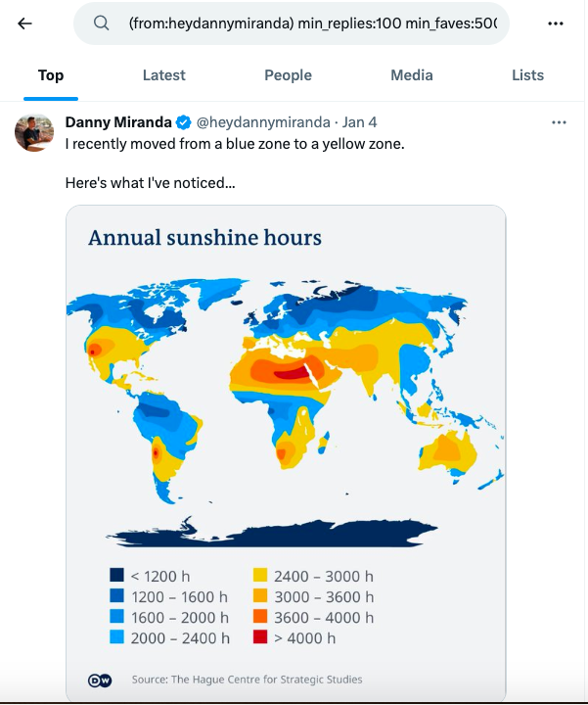Open the search options three-dot menu

[x=556, y=23]
